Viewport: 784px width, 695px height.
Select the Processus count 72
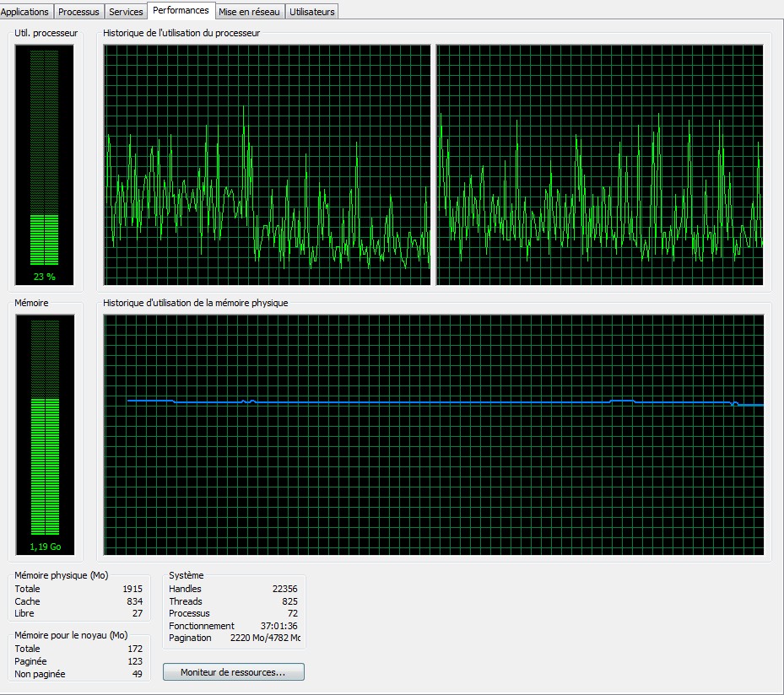pos(293,613)
